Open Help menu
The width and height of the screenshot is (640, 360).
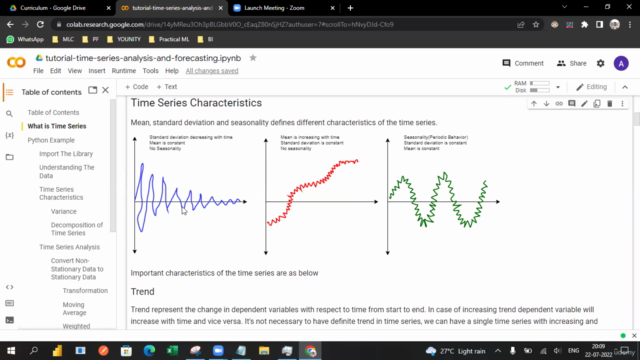click(172, 71)
